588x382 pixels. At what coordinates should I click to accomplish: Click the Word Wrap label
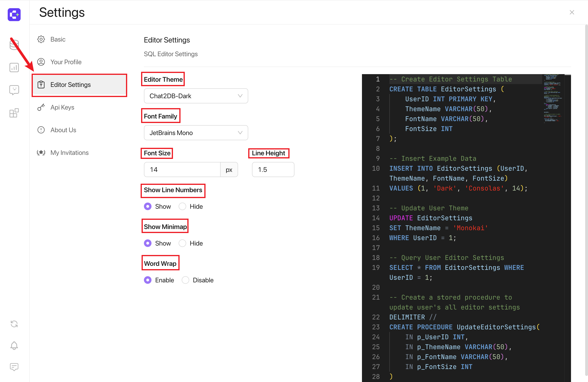click(x=160, y=263)
